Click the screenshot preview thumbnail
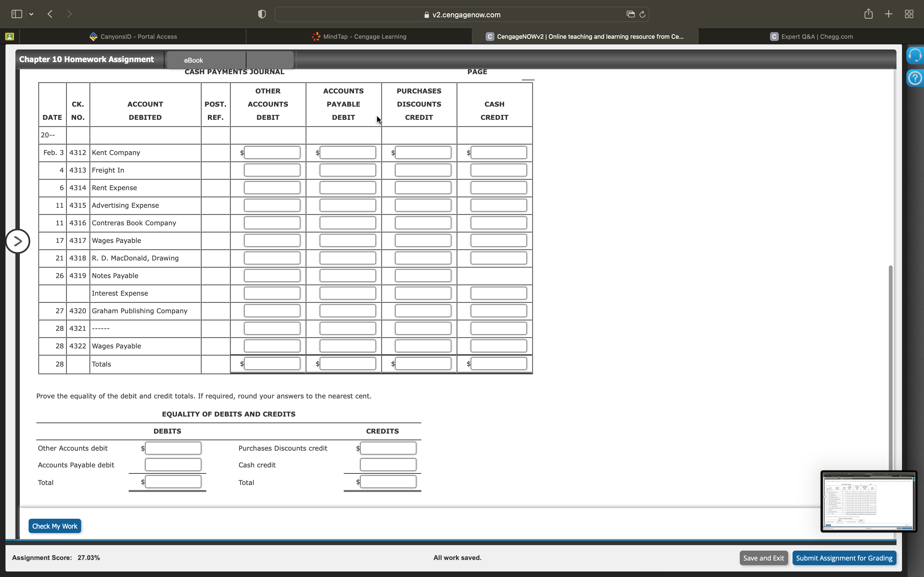The image size is (924, 577). coord(868,501)
